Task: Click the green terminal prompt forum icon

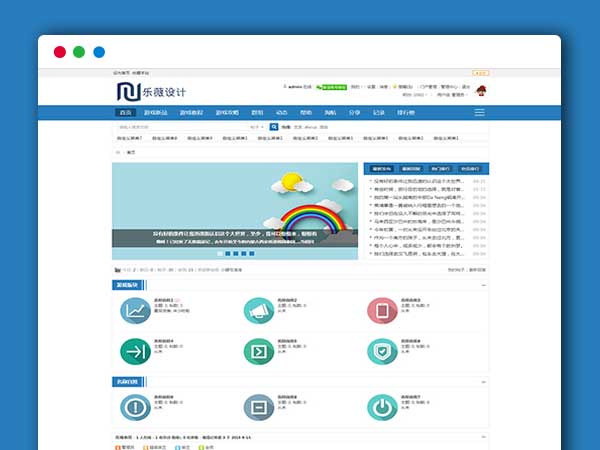Action: pyautogui.click(x=258, y=352)
